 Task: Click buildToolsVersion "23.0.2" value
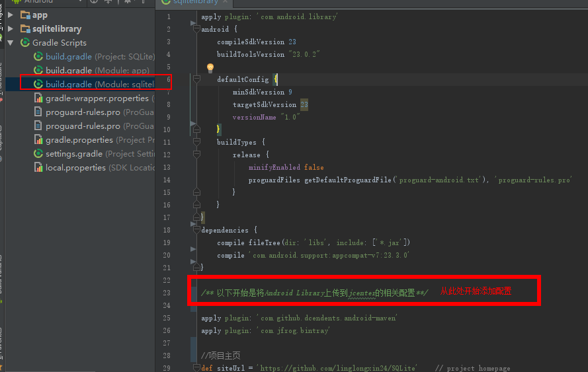tap(304, 54)
